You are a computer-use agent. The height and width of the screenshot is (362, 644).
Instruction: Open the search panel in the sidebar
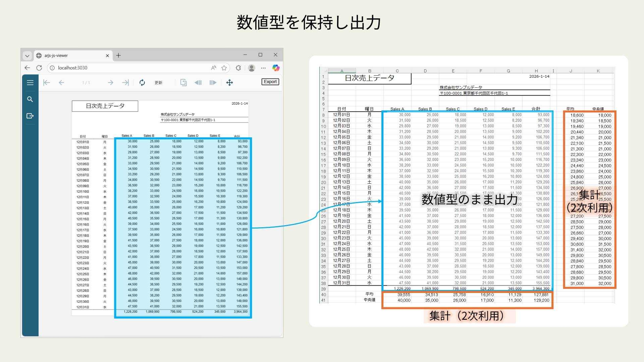pyautogui.click(x=30, y=99)
